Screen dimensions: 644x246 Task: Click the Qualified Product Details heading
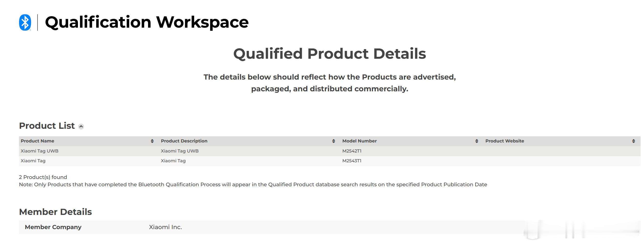tap(330, 54)
